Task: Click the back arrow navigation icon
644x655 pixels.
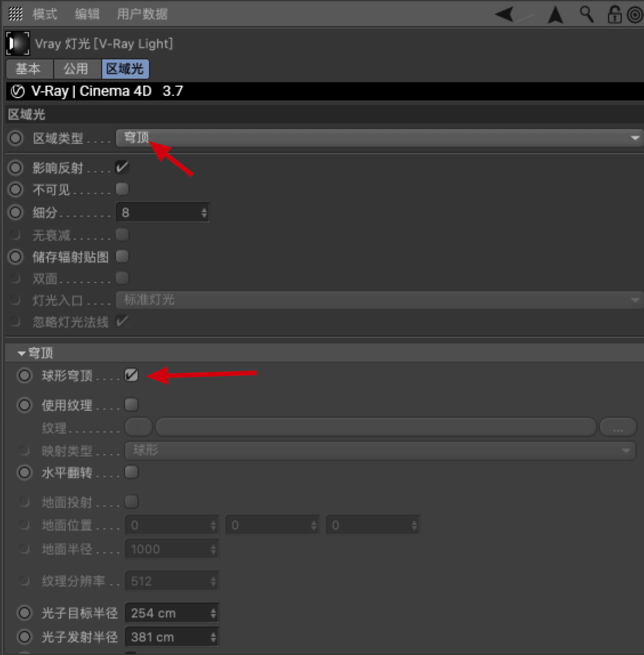Action: coord(505,14)
